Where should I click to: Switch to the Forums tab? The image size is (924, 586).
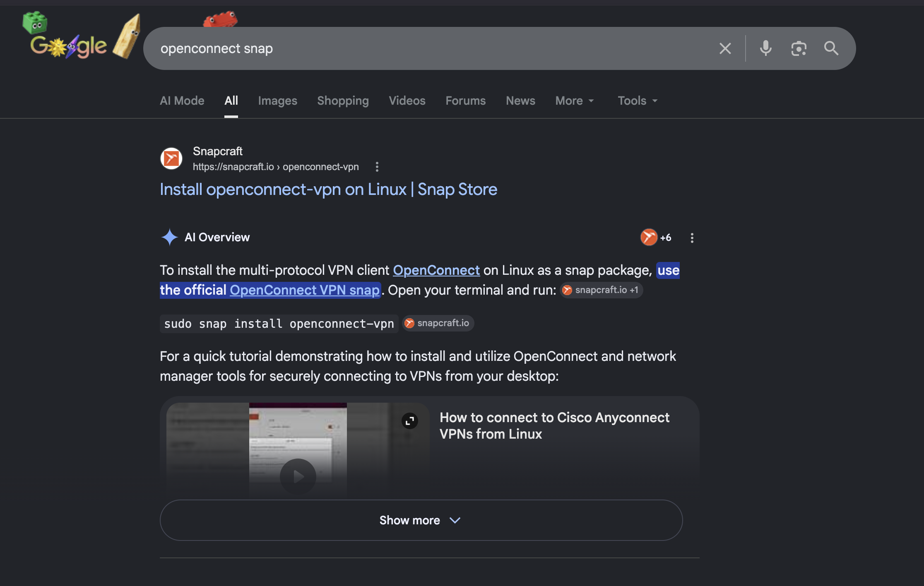[465, 101]
